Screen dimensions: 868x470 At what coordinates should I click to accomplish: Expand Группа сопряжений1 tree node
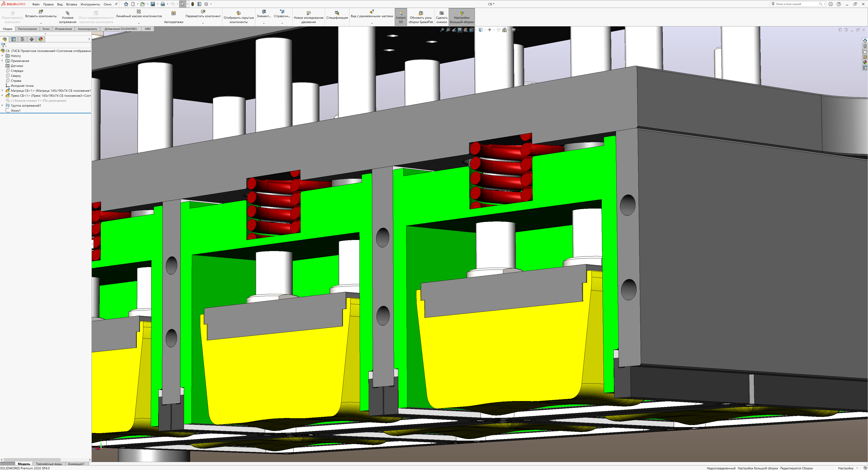pyautogui.click(x=2, y=106)
